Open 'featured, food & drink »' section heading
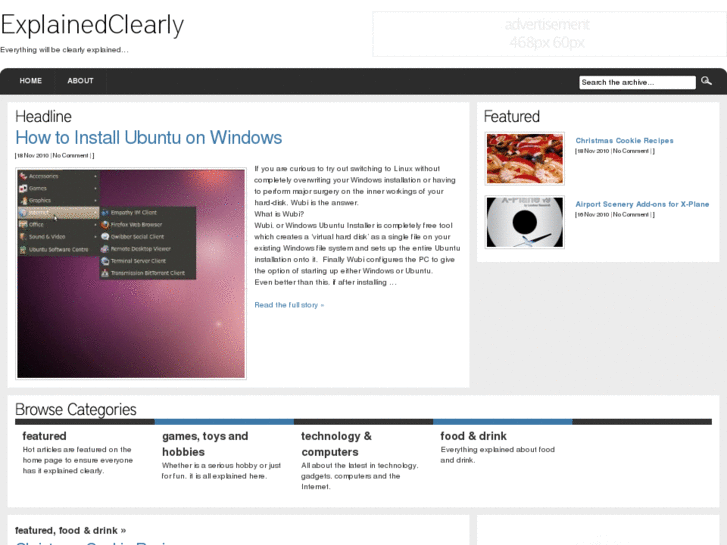 tap(70, 530)
